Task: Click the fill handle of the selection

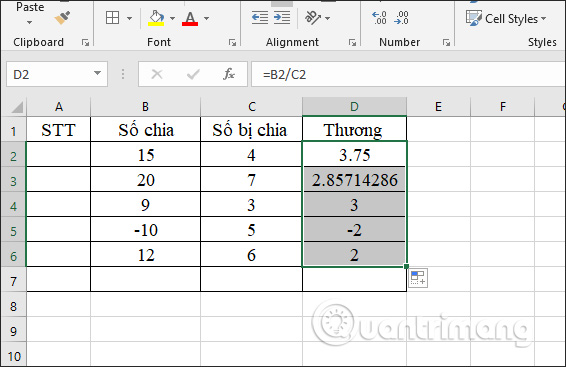Action: pos(406,266)
